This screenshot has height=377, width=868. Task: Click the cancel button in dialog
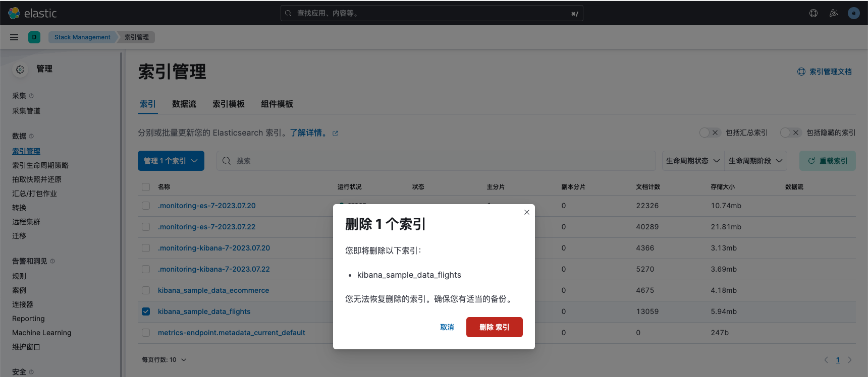(x=447, y=327)
